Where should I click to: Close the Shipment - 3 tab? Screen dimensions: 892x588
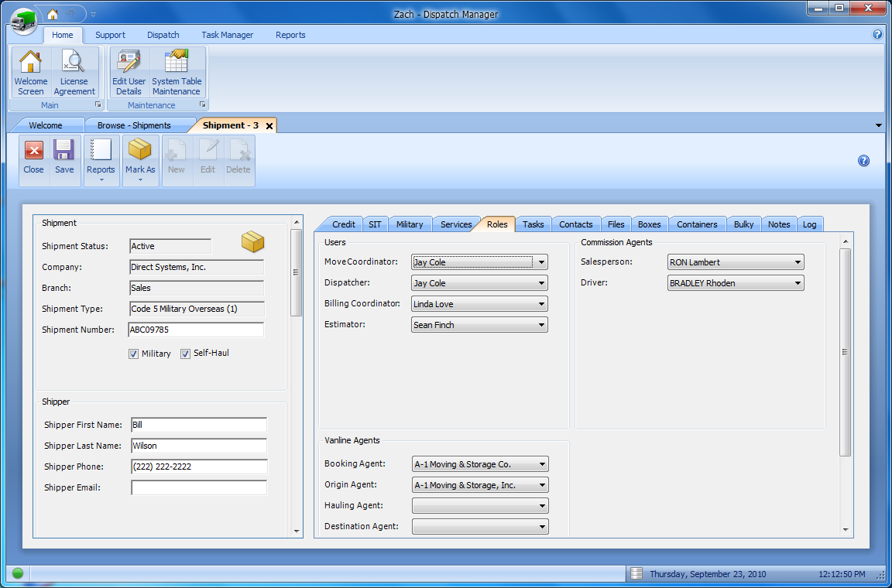(x=269, y=125)
